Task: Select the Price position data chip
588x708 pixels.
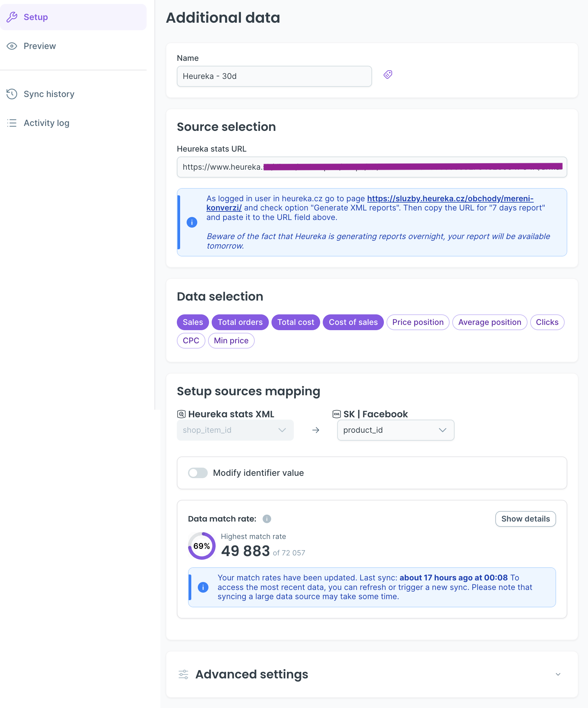Action: [417, 322]
